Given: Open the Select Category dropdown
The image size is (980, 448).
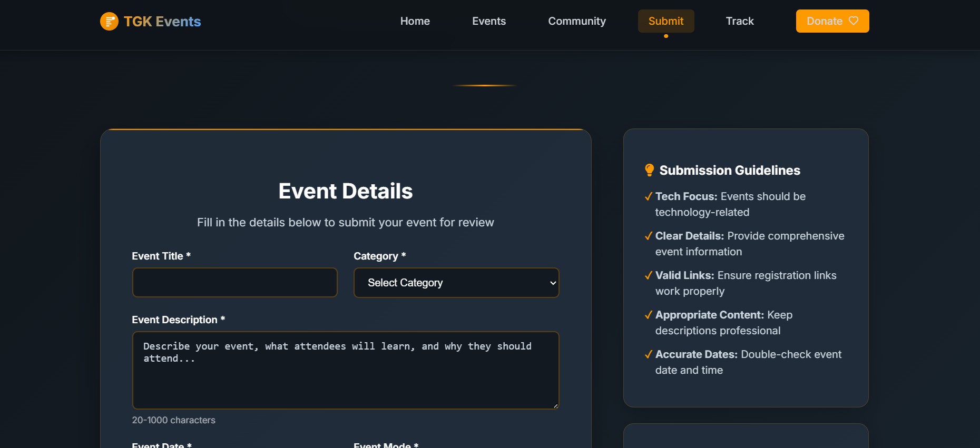Looking at the screenshot, I should [x=456, y=283].
